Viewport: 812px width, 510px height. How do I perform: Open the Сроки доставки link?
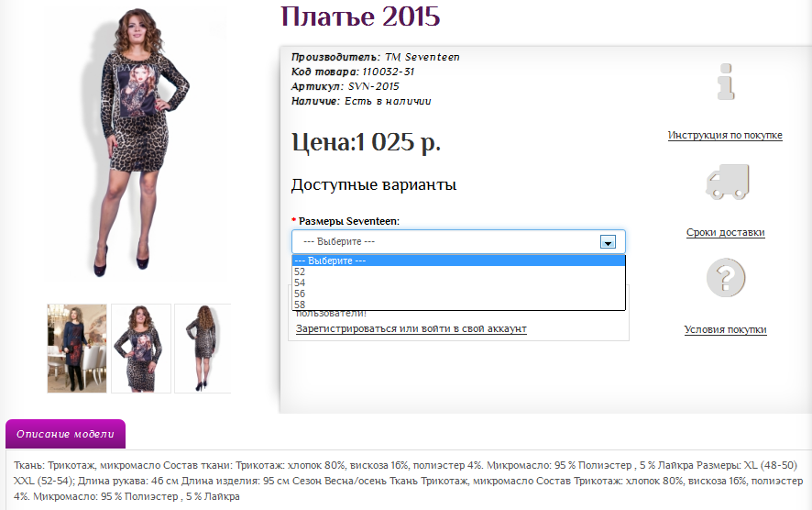[726, 233]
